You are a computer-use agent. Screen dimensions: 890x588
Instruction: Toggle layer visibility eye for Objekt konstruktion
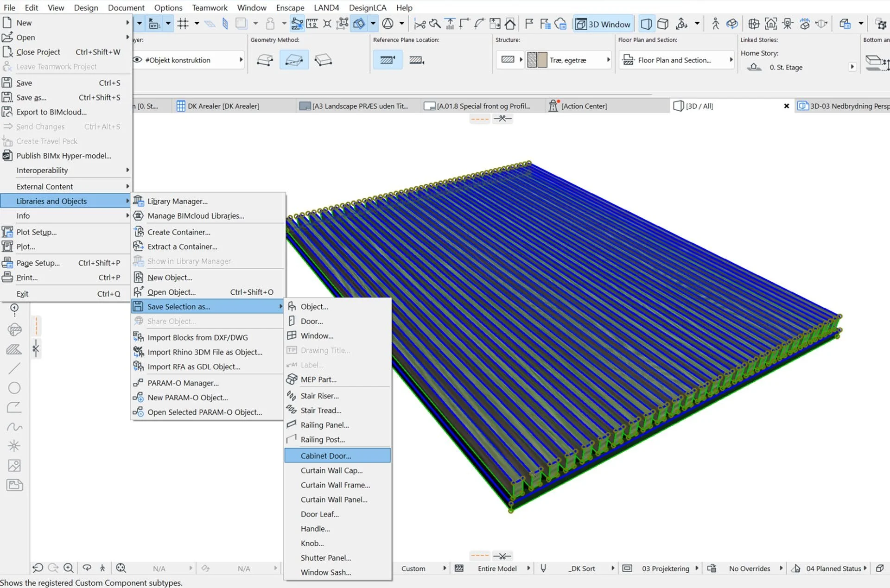click(138, 60)
